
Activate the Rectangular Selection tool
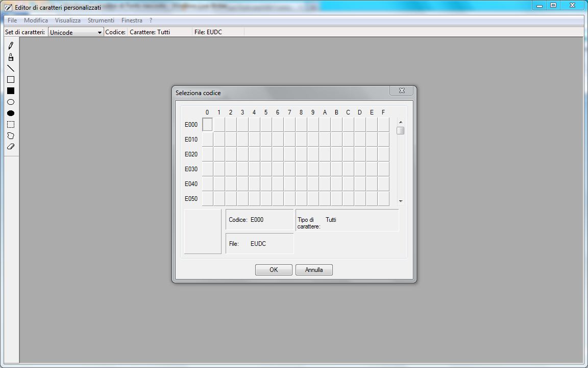click(11, 125)
